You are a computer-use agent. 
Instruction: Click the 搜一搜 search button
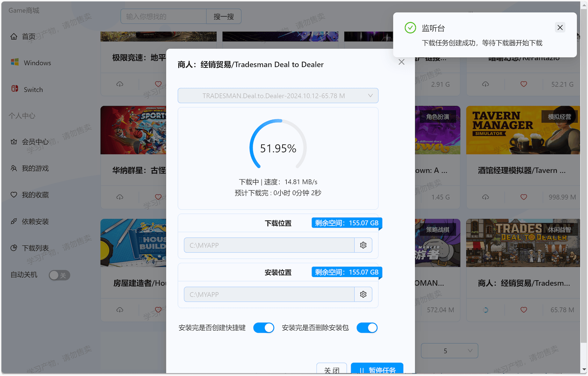[224, 17]
